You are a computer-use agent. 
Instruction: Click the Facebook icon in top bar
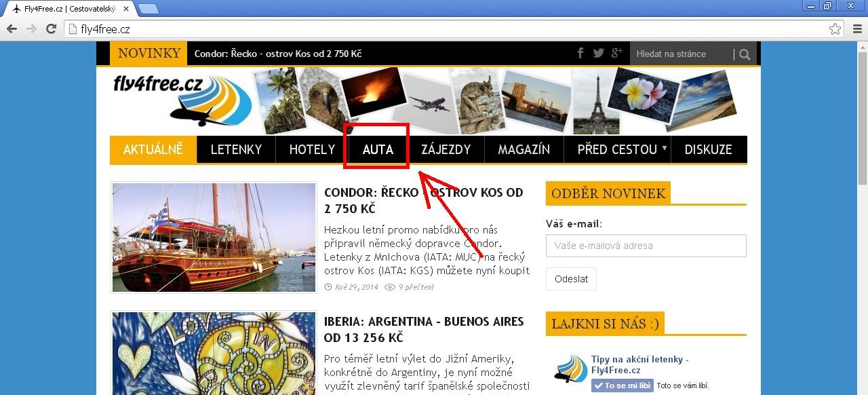tap(580, 54)
